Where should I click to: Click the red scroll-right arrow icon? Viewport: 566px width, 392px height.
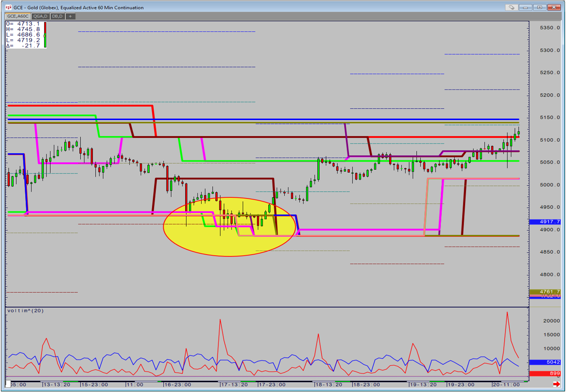[557, 384]
